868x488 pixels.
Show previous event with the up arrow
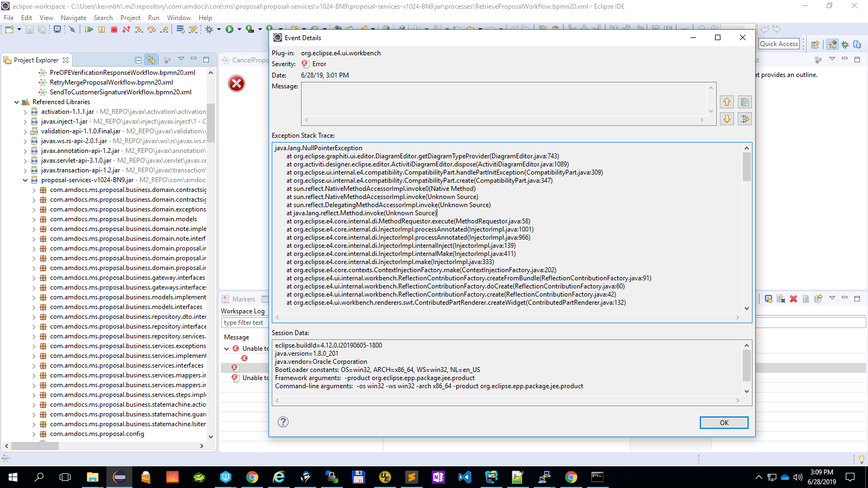coord(727,102)
